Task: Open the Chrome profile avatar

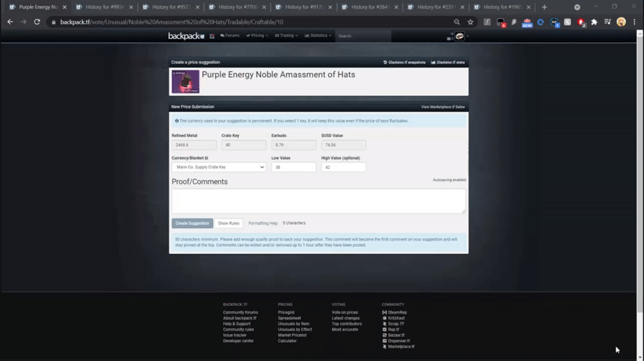Action: 621,22
